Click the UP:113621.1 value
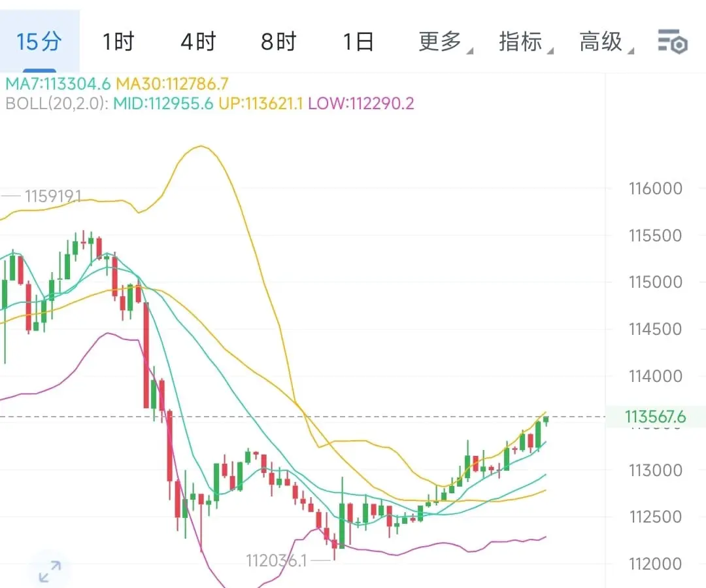The width and height of the screenshot is (706, 588). (261, 103)
